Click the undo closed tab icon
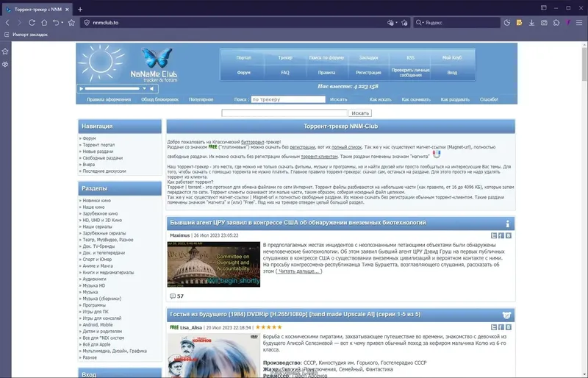Image resolution: width=588 pixels, height=378 pixels. pyautogui.click(x=56, y=23)
